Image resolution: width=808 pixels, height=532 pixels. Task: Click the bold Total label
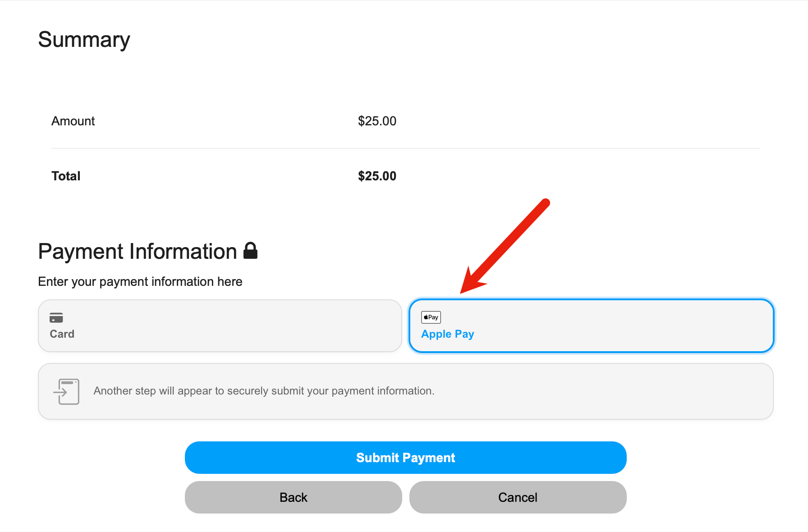(66, 176)
